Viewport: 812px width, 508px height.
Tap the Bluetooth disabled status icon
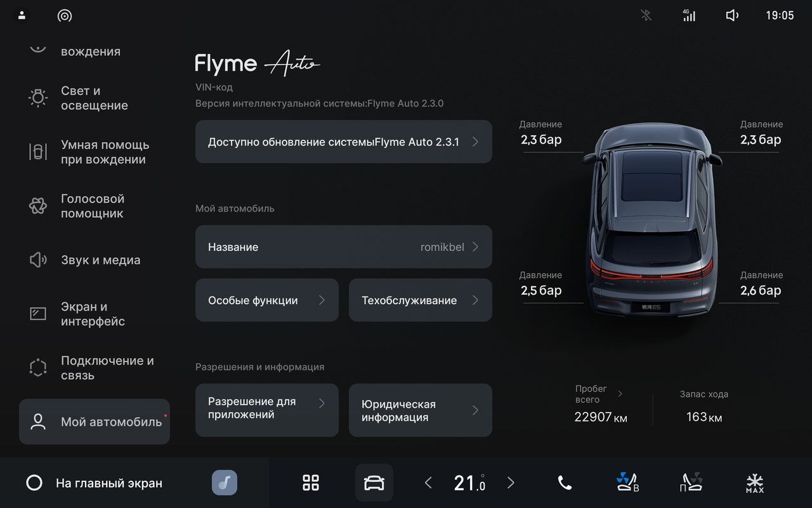pyautogui.click(x=646, y=15)
